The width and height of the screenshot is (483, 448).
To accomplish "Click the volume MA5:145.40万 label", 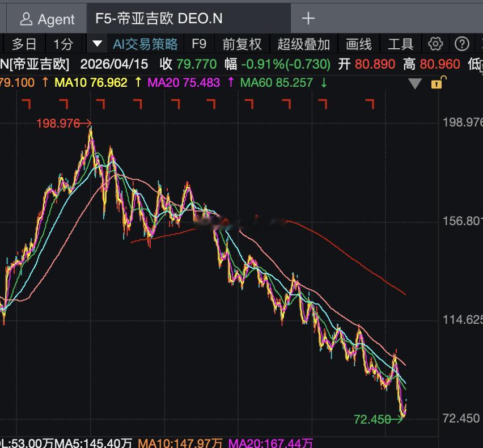I will (x=93, y=443).
